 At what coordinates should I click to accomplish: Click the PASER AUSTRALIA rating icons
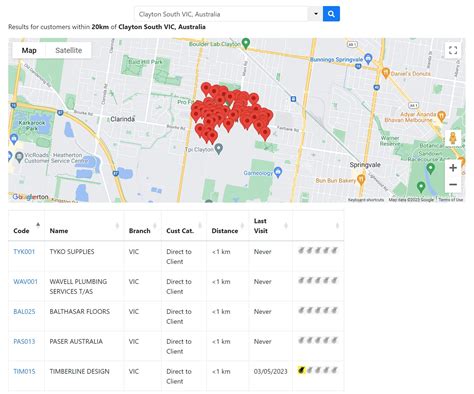pyautogui.click(x=318, y=340)
